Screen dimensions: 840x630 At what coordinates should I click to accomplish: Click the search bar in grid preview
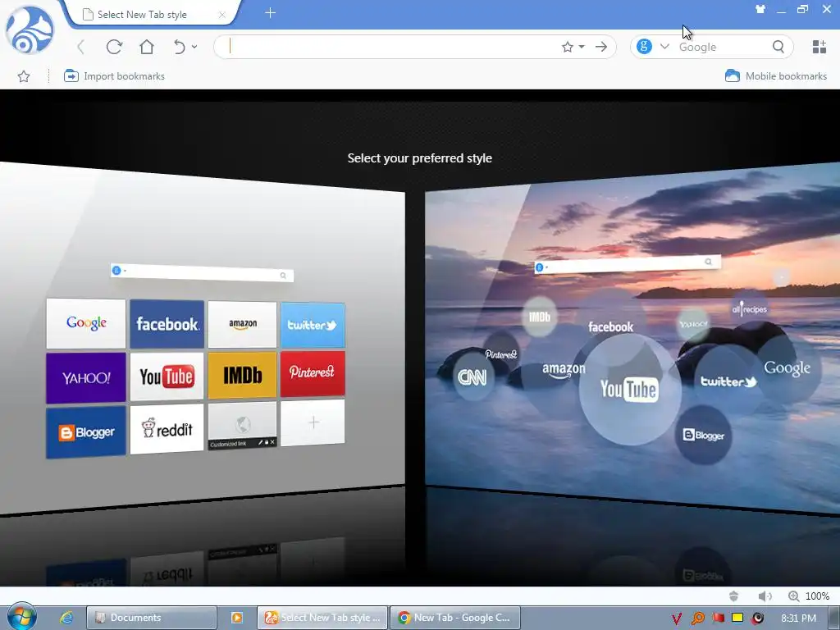click(202, 272)
